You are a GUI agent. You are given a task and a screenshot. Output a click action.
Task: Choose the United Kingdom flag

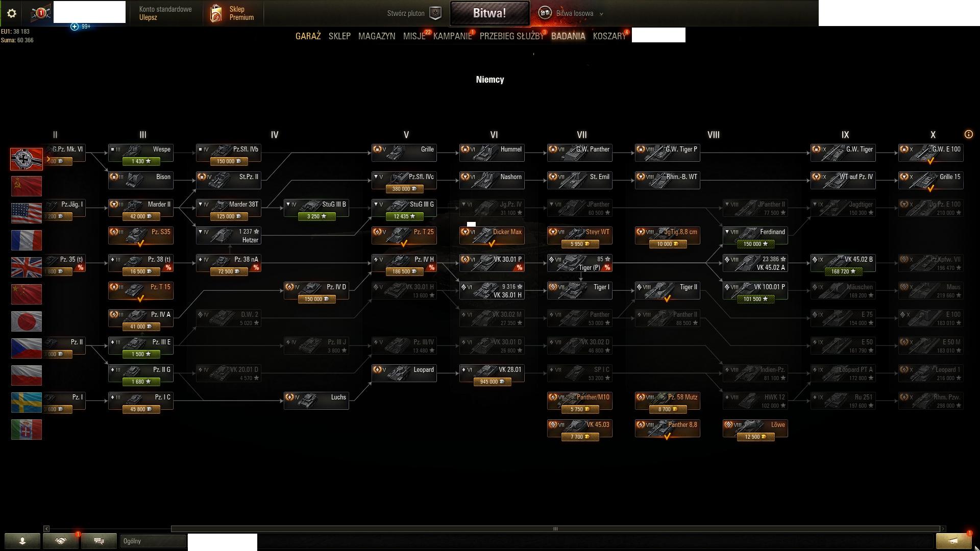pyautogui.click(x=27, y=267)
